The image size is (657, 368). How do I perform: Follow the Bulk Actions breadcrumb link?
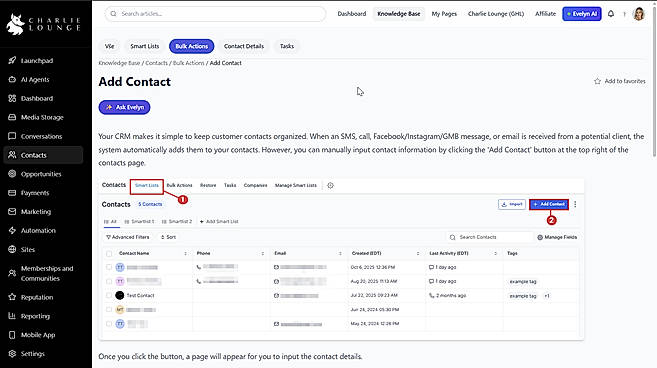189,63
